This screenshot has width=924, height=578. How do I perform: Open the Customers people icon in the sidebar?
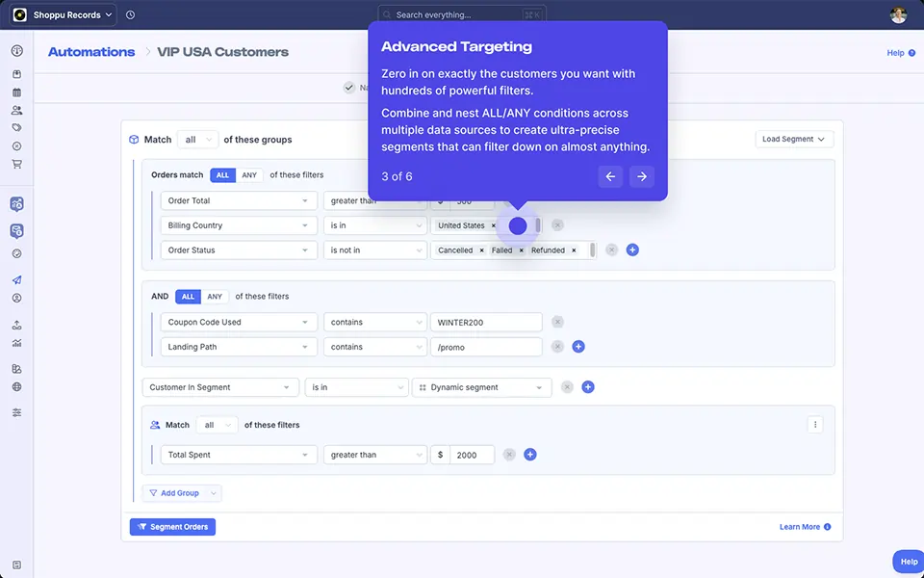pos(16,110)
